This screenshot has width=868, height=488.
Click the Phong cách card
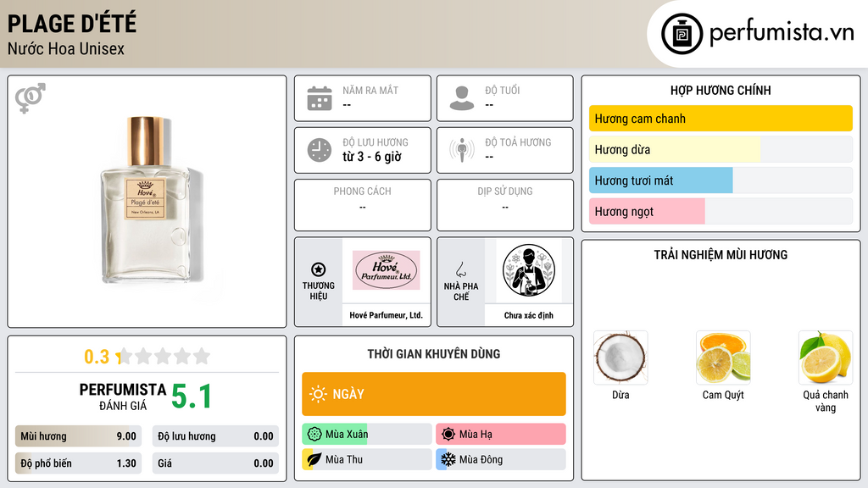tap(363, 205)
